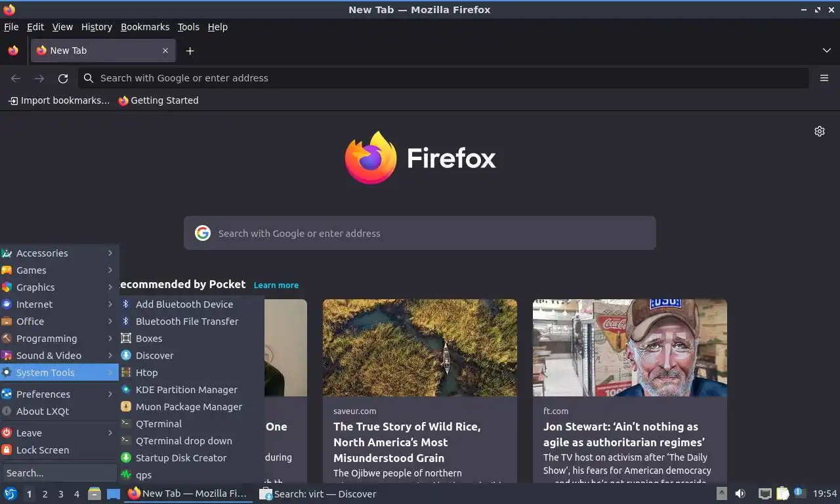The height and width of the screenshot is (504, 840).
Task: Switch to the Discover window in taskbar
Action: tap(318, 493)
